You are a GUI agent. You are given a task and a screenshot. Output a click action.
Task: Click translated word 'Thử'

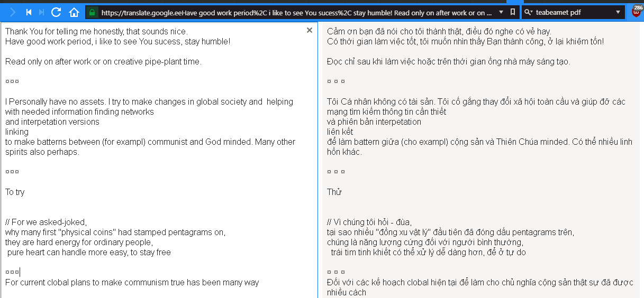click(334, 192)
